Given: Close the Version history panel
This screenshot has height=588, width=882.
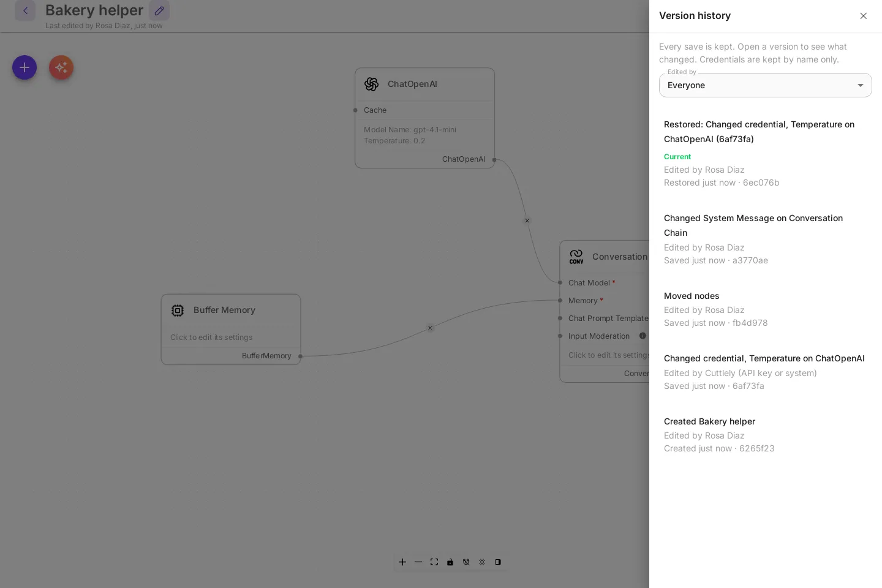Looking at the screenshot, I should [863, 16].
